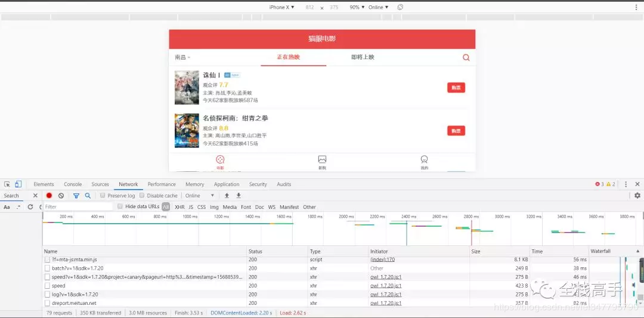
Task: Open the iPhone X device dropdown
Action: [281, 7]
